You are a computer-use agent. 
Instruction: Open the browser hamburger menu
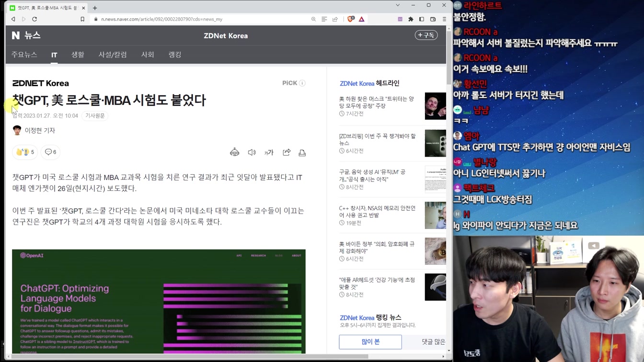444,19
